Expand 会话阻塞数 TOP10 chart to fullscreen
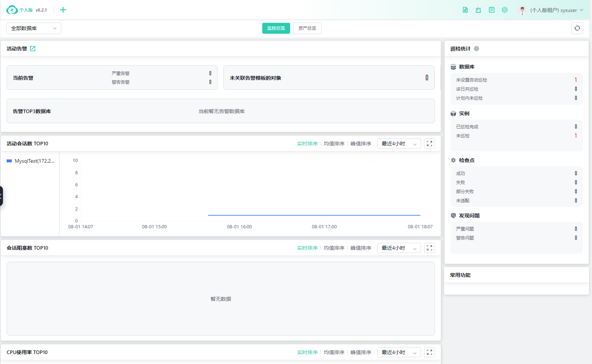The image size is (592, 364). coord(430,248)
